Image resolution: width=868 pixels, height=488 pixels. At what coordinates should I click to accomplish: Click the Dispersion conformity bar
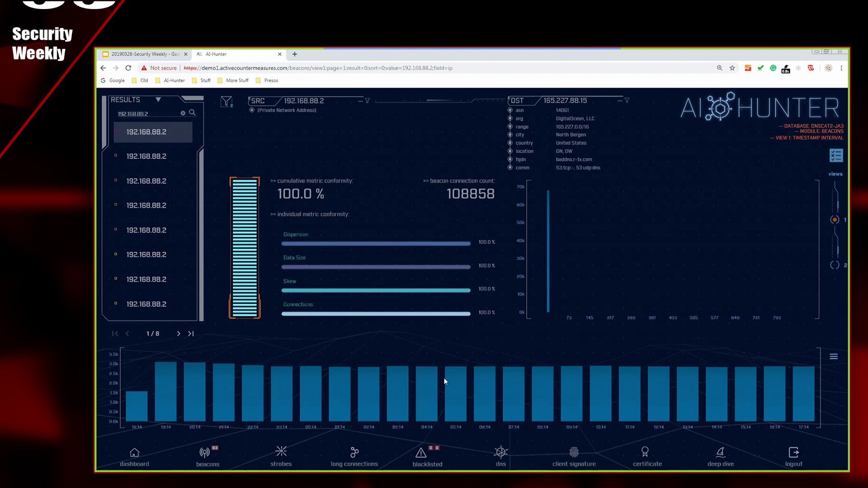coord(376,244)
